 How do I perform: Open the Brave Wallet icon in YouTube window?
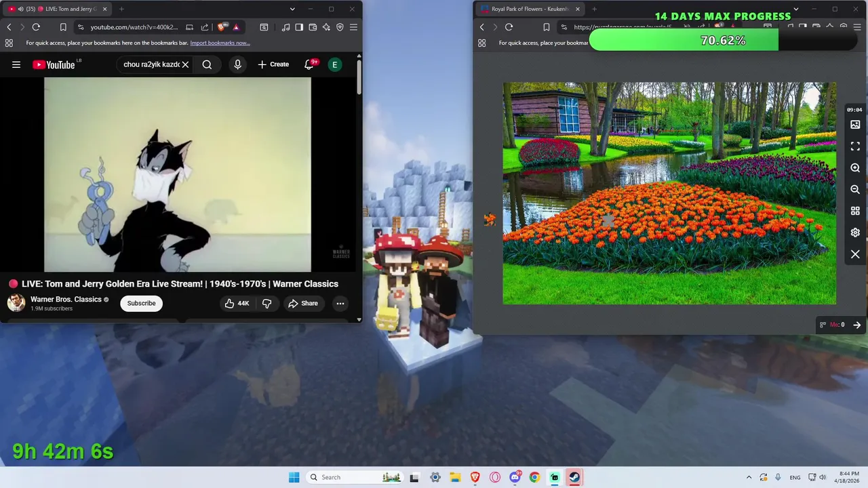[x=313, y=27]
